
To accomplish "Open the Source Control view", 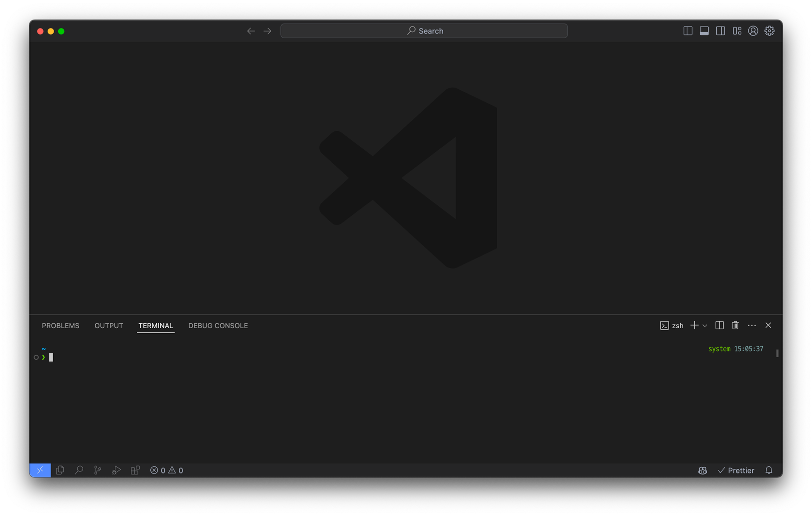I will point(97,470).
